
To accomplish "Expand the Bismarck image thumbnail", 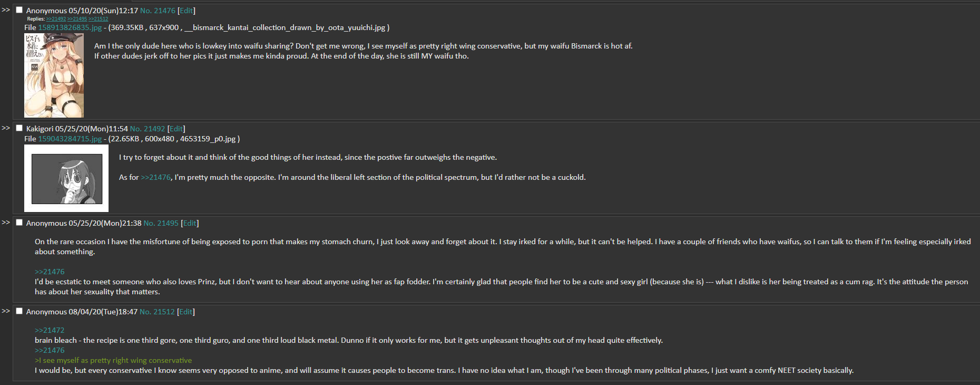I will [54, 75].
